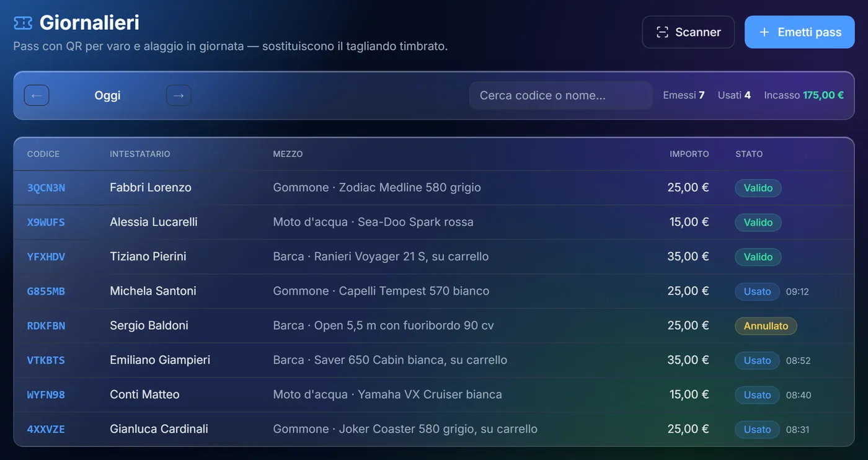The image size is (868, 460).
Task: Click the Zodiac Medline 580 grigio description
Action: [x=410, y=187]
